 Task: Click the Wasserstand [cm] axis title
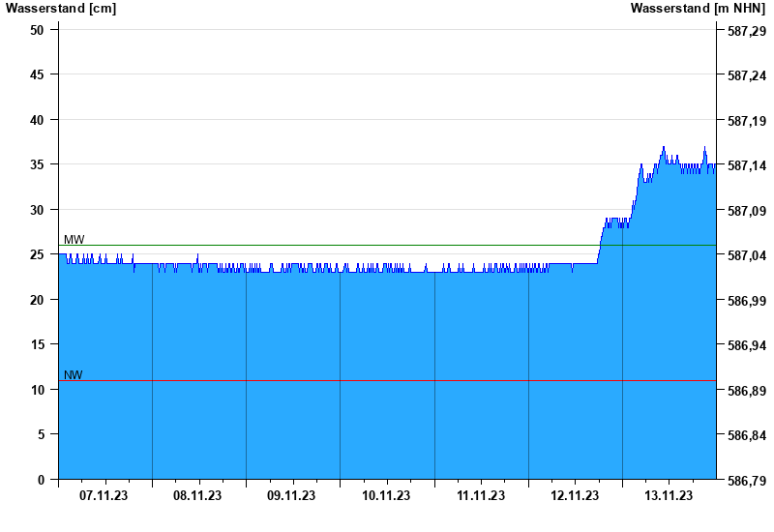click(61, 8)
